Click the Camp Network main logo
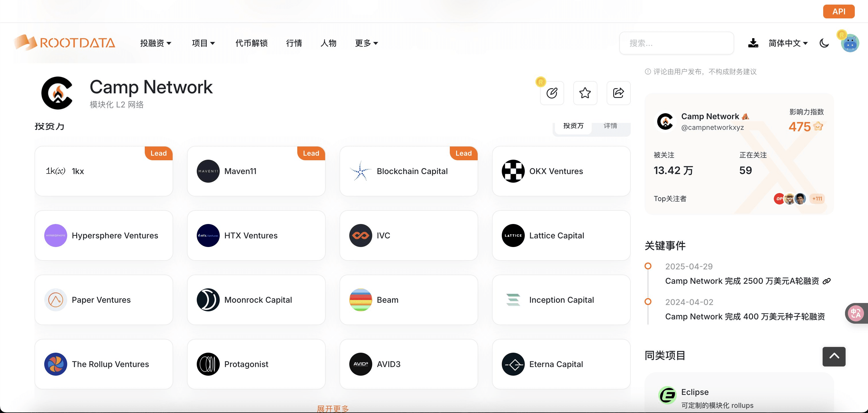Screen dimensions: 868x413 click(x=57, y=93)
